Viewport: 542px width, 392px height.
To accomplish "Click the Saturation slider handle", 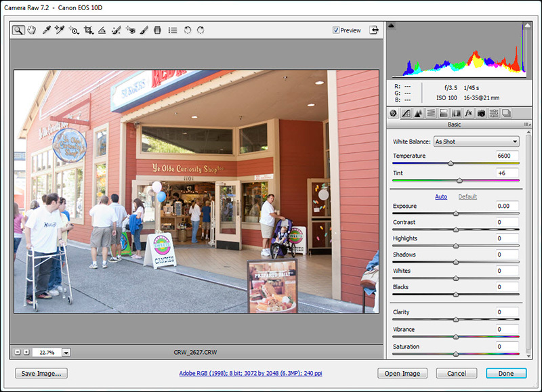I will 456,353.
